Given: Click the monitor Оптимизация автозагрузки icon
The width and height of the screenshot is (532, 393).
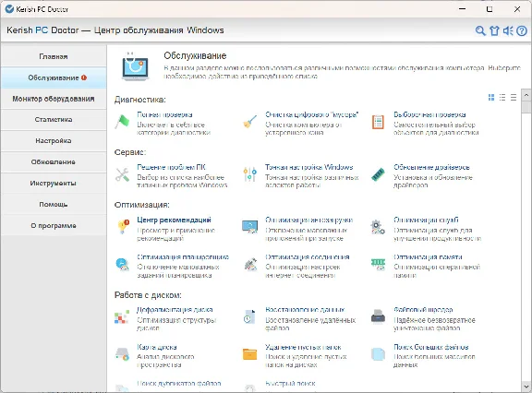Looking at the screenshot, I should [250, 227].
